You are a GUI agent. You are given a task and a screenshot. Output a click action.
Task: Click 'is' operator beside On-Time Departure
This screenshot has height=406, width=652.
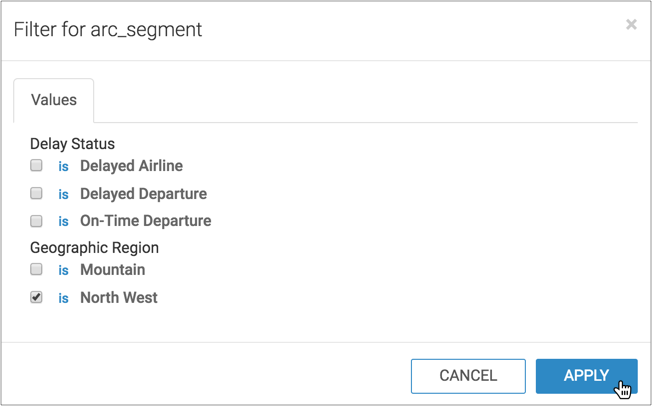[x=63, y=221]
